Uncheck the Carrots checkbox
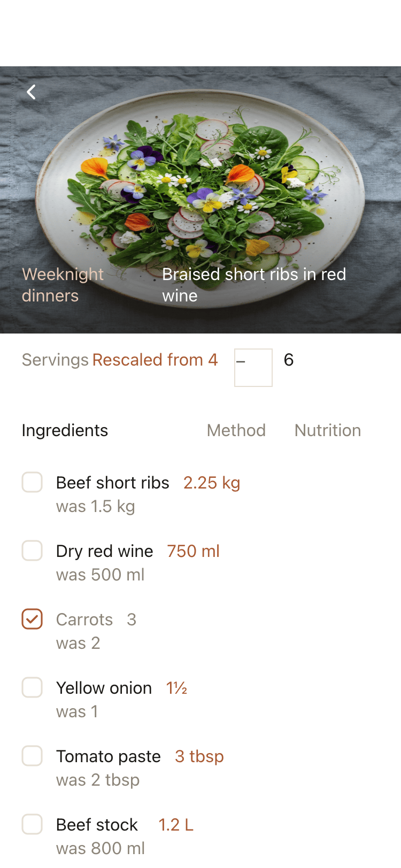Image resolution: width=401 pixels, height=868 pixels. (x=32, y=619)
